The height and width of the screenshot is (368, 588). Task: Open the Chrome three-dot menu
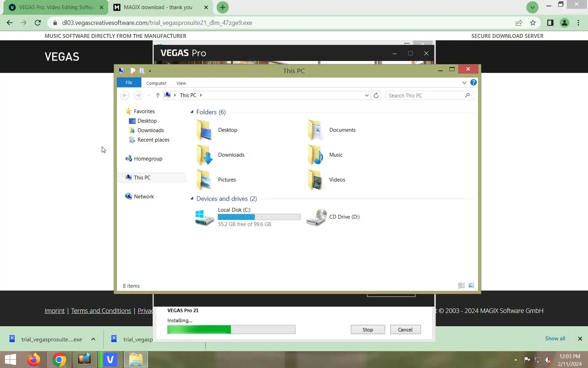(578, 23)
